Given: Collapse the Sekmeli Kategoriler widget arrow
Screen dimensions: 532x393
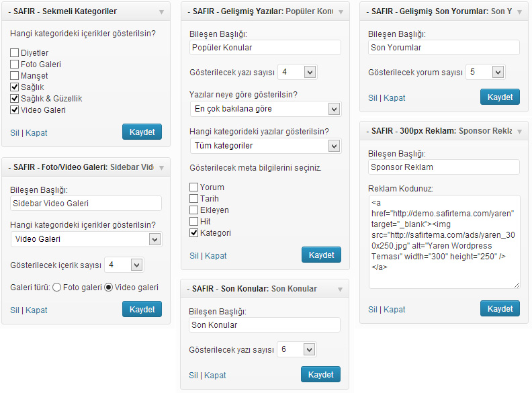Looking at the screenshot, I should click(x=161, y=12).
